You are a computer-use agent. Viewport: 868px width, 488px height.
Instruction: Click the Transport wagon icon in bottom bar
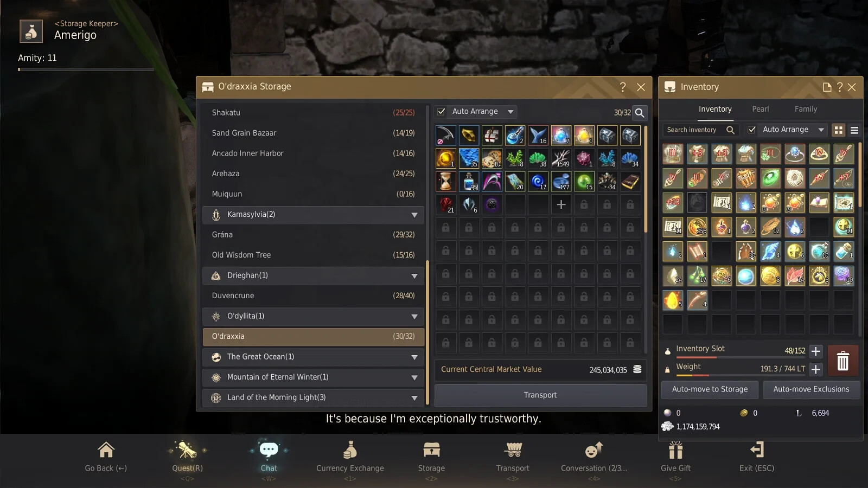point(512,450)
